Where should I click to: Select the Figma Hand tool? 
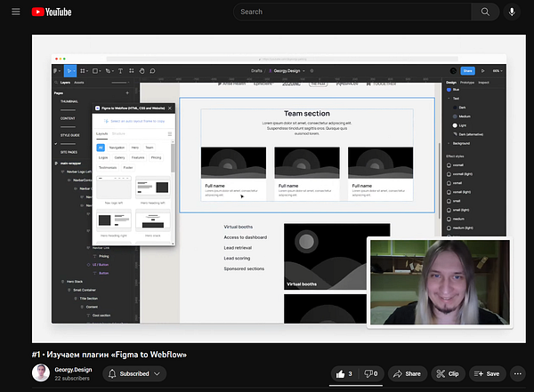[142, 70]
